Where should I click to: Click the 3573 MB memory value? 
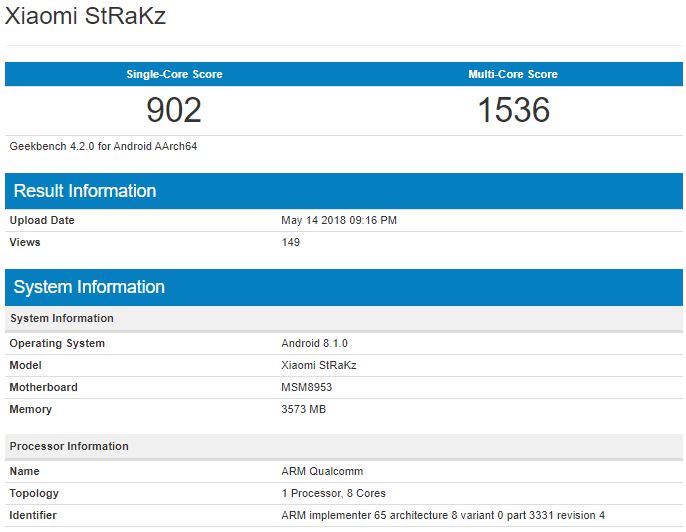(304, 409)
